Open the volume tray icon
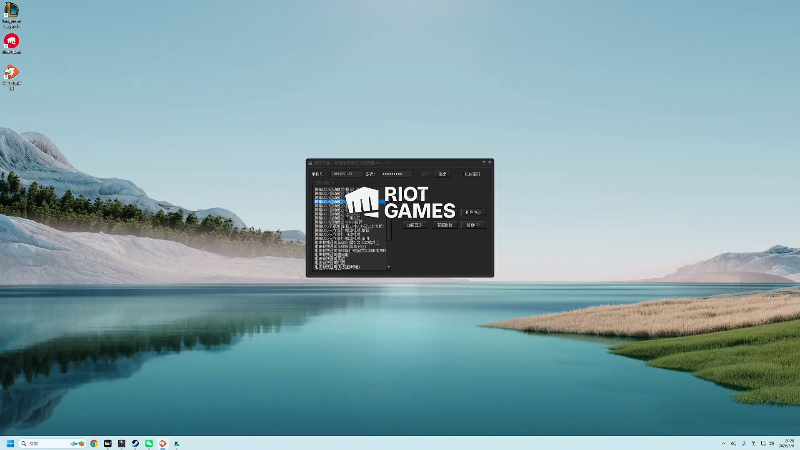Image resolution: width=800 pixels, height=450 pixels. click(x=771, y=443)
